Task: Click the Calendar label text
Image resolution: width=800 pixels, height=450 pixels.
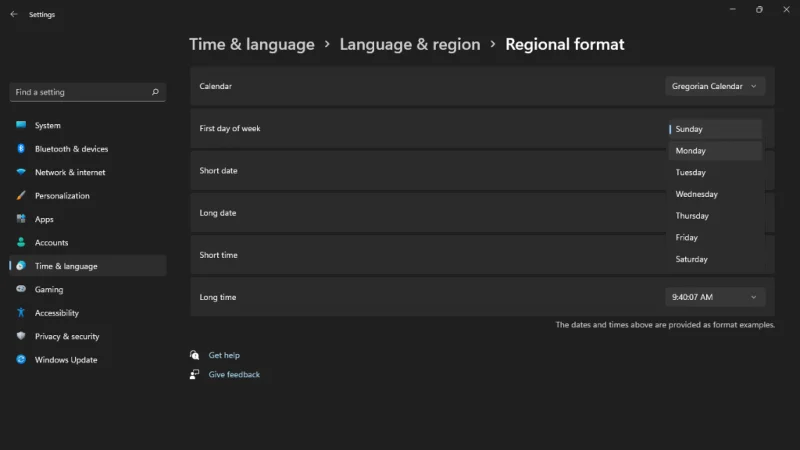Action: click(x=215, y=86)
